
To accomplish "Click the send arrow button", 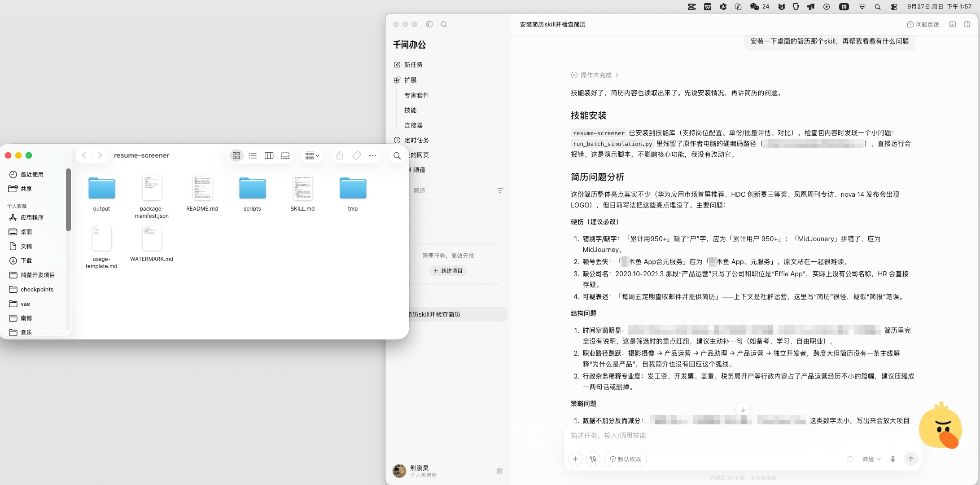I will [x=911, y=459].
